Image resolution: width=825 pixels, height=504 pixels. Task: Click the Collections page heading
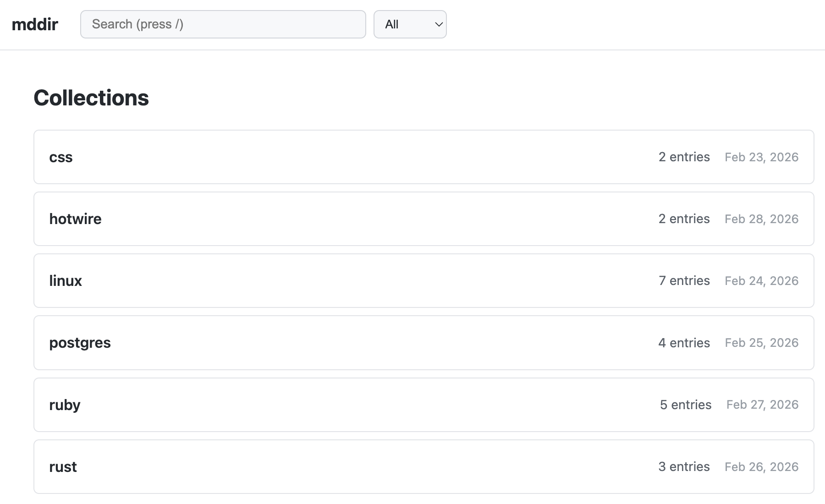click(91, 98)
